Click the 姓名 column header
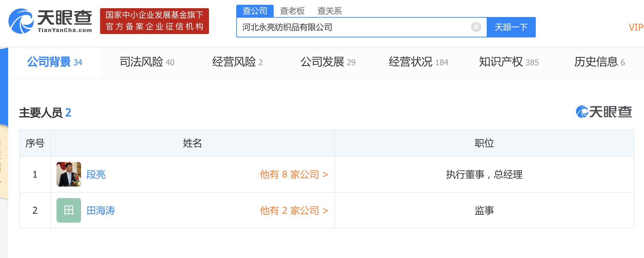 tap(192, 143)
